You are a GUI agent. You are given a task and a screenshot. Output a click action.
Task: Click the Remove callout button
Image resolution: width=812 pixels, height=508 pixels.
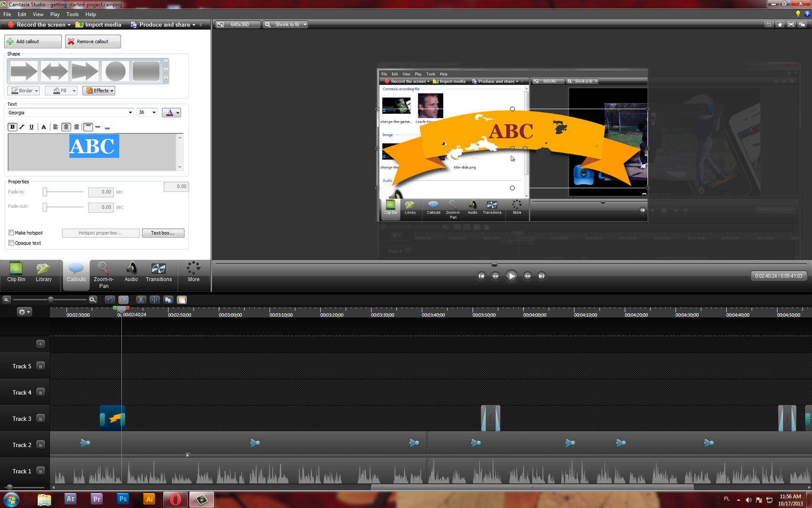tap(93, 42)
